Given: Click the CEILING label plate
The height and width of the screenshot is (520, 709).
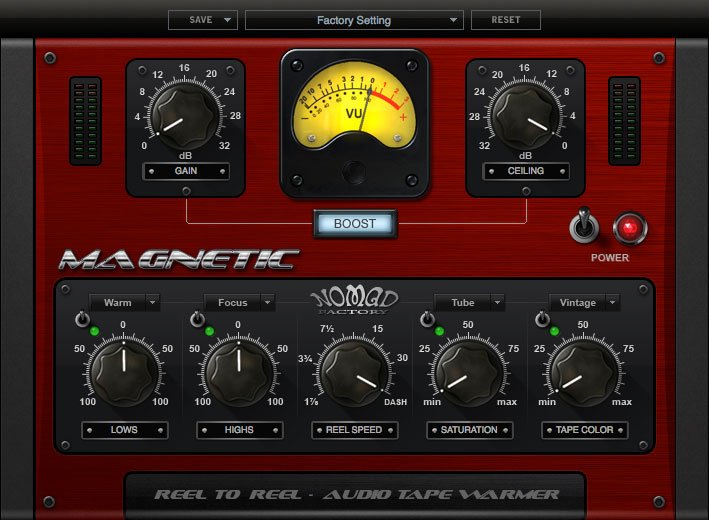Looking at the screenshot, I should [526, 171].
